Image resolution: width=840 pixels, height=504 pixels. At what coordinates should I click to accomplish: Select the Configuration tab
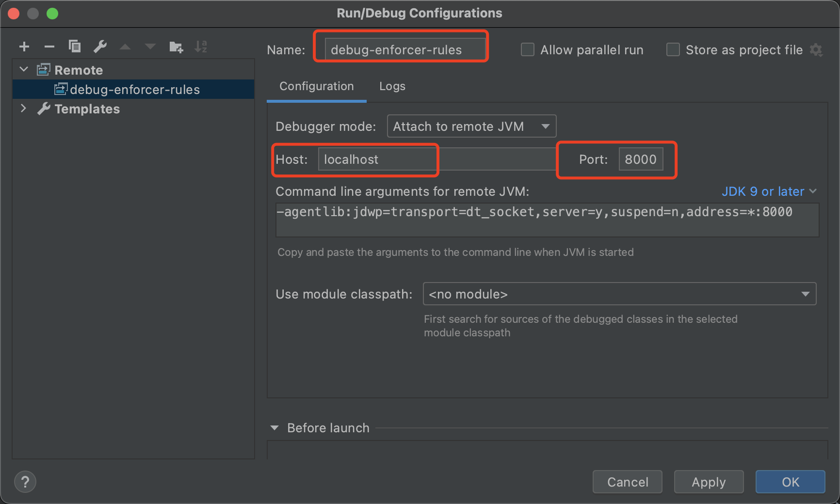click(317, 86)
